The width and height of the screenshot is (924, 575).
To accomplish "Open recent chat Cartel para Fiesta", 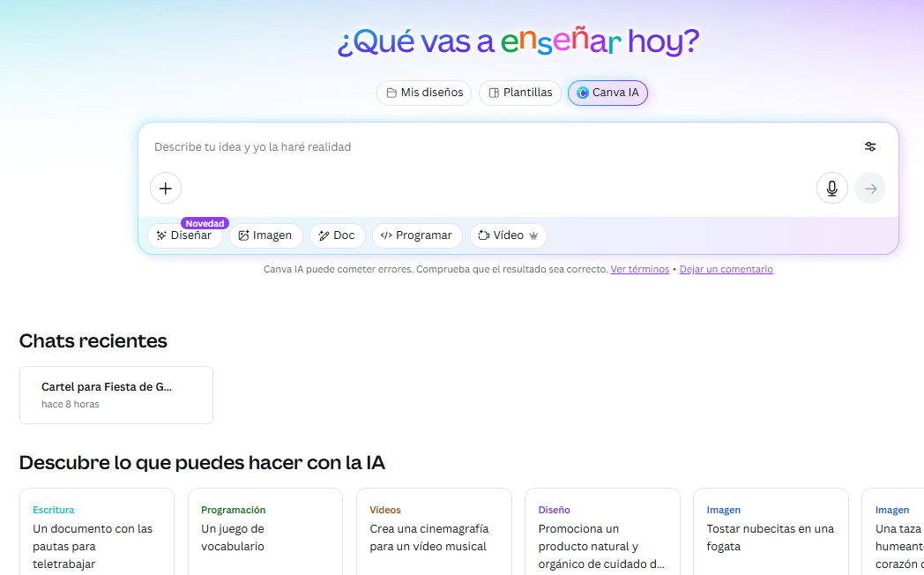I will 116,395.
